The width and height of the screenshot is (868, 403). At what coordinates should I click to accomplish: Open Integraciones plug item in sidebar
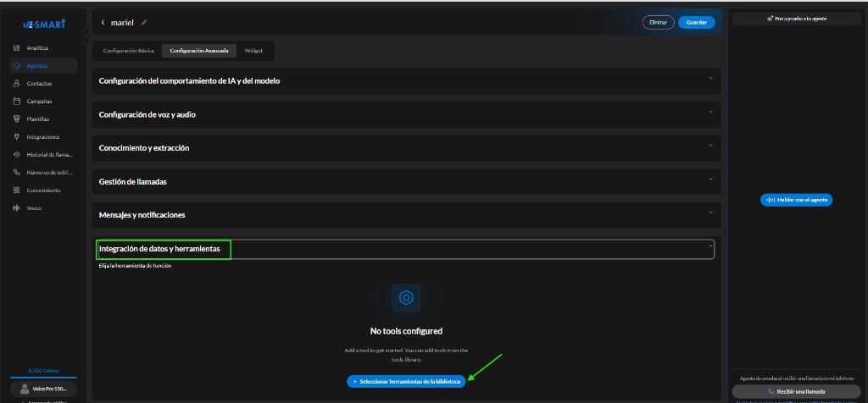point(42,136)
